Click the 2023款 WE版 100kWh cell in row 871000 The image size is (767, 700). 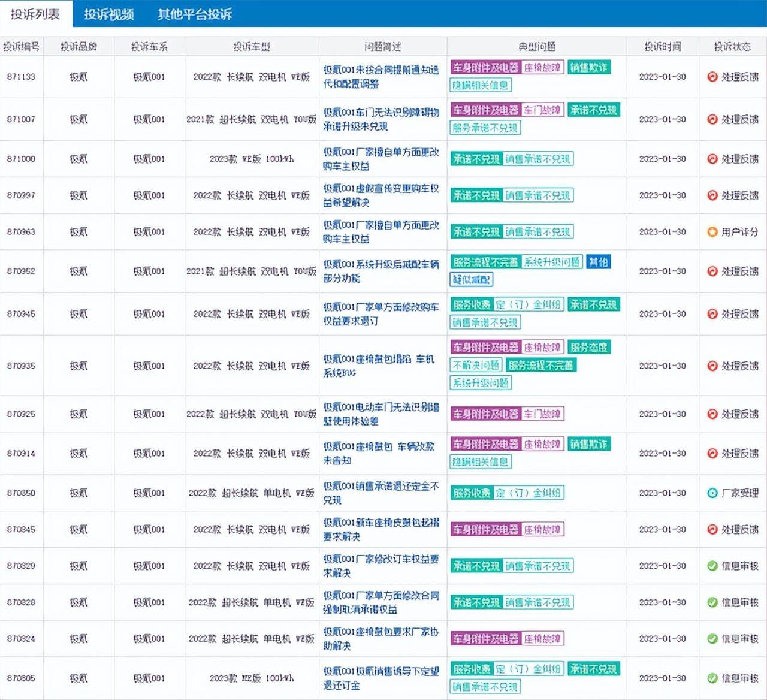pyautogui.click(x=252, y=159)
